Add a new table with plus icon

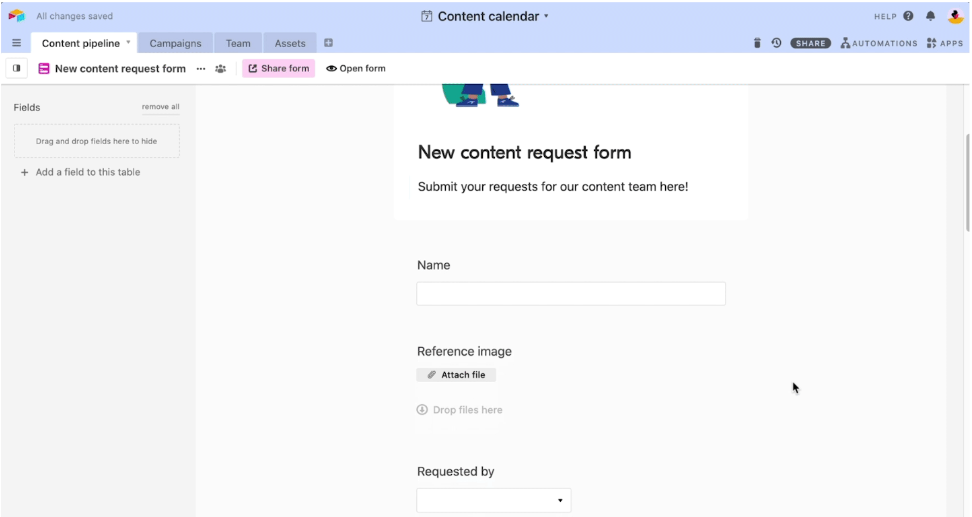click(x=328, y=43)
